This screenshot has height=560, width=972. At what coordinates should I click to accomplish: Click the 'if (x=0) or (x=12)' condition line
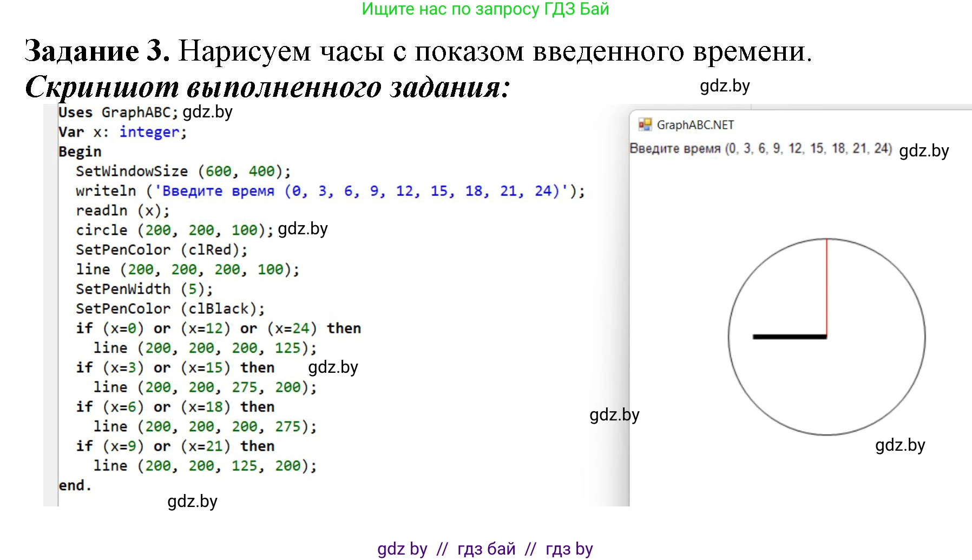(218, 328)
